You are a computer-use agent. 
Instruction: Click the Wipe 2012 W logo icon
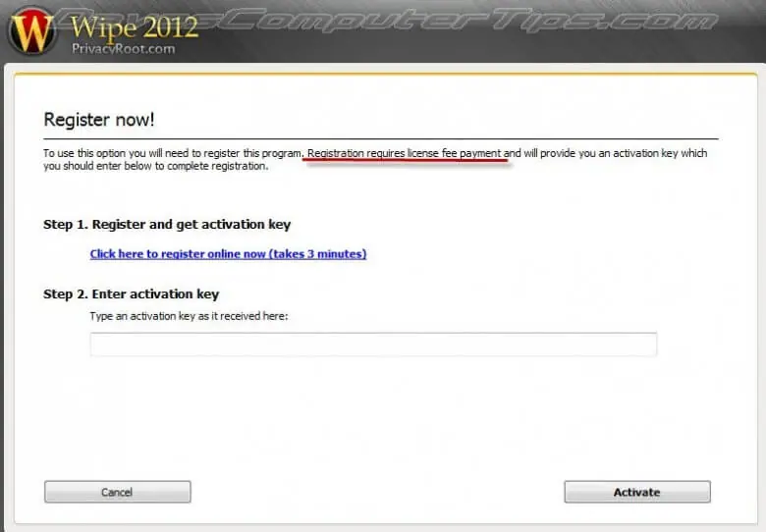[31, 30]
